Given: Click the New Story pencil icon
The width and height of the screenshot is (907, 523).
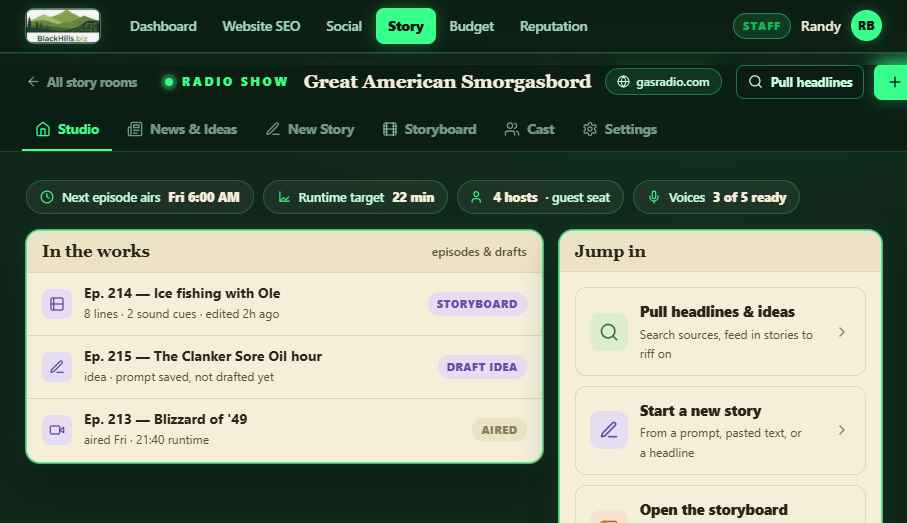Looking at the screenshot, I should point(272,129).
